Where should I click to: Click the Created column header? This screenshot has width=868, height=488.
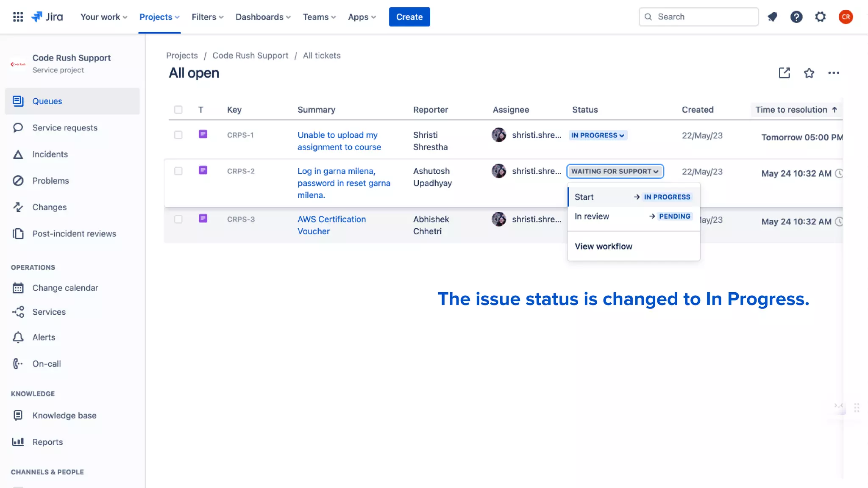click(698, 110)
